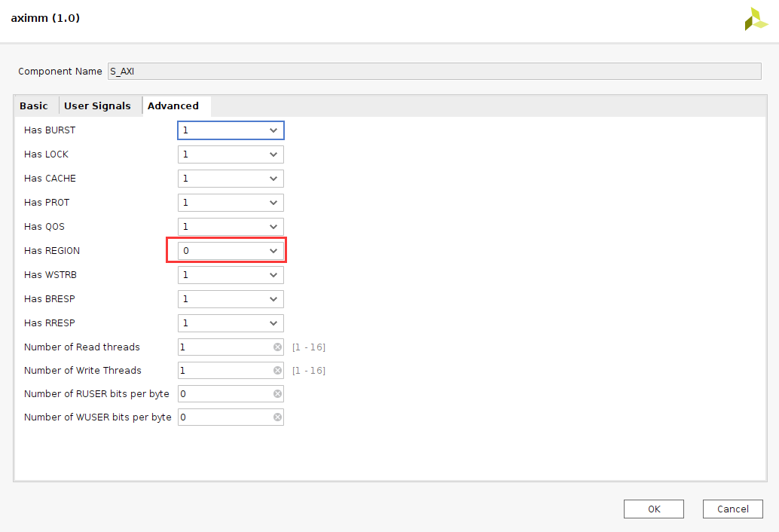The image size is (779, 532).
Task: Switch to the Basic tab
Action: pyautogui.click(x=34, y=105)
